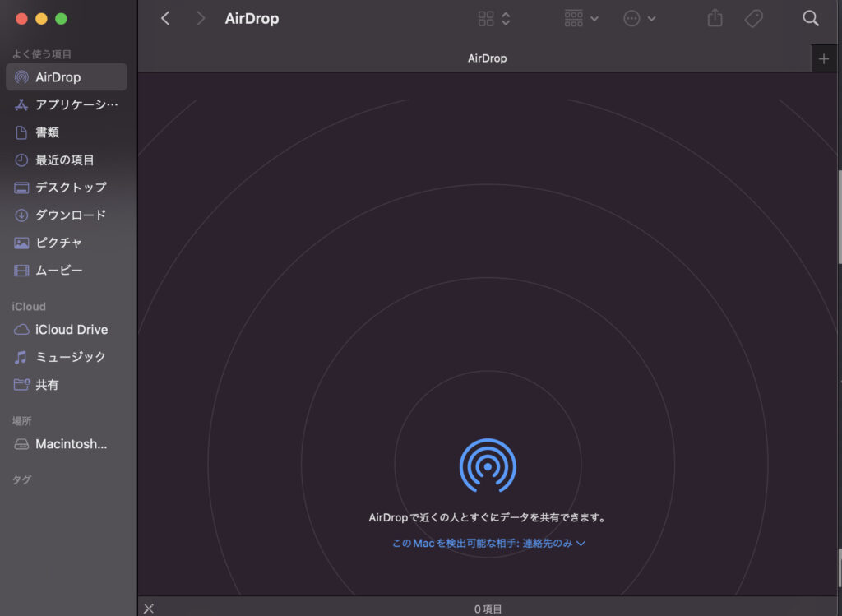Click the 0項目 status bar text

pos(488,609)
